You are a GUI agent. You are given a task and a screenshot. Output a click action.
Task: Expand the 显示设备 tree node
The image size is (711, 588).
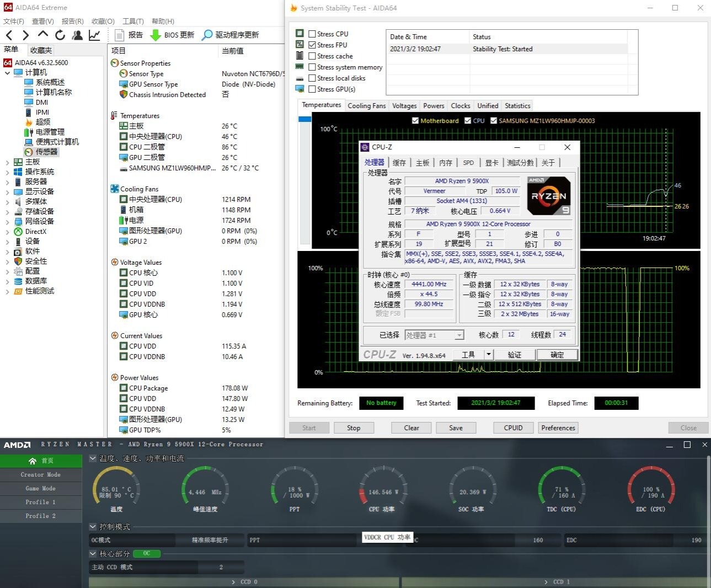tap(7, 192)
